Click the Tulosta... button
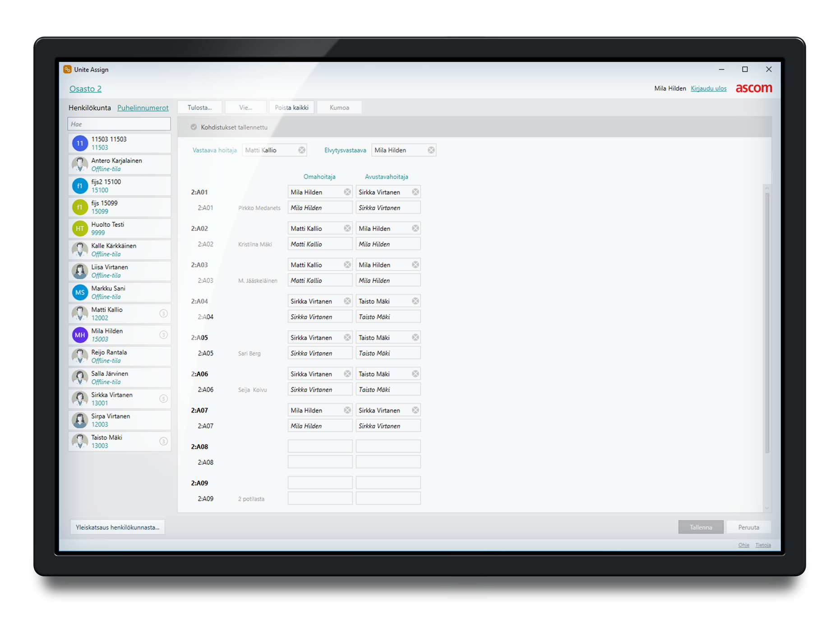840x620 pixels. point(199,108)
